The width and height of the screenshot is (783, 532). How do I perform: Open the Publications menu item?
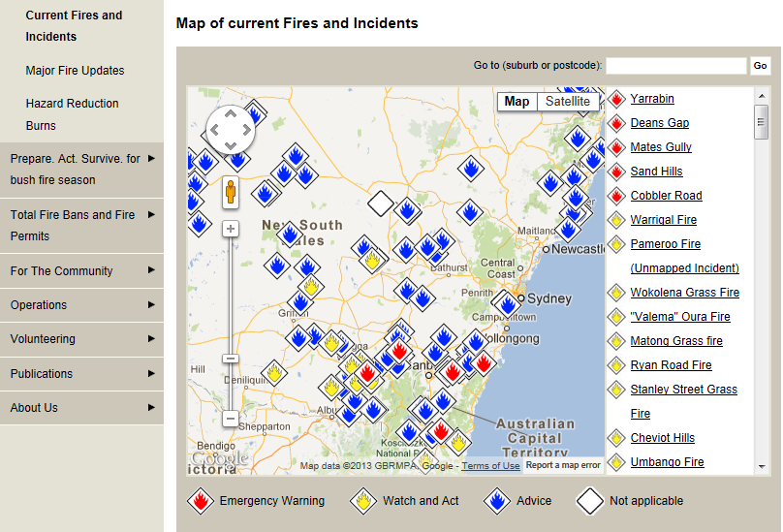[x=42, y=374]
